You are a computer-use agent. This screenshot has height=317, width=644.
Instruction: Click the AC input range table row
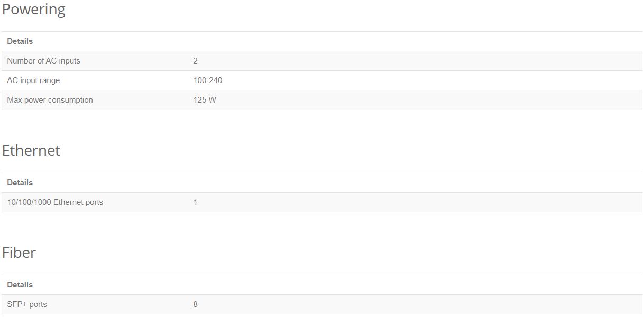pyautogui.click(x=322, y=80)
